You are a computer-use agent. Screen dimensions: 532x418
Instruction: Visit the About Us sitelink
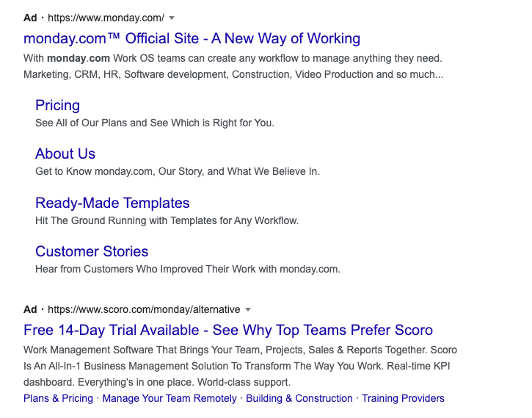pos(65,154)
